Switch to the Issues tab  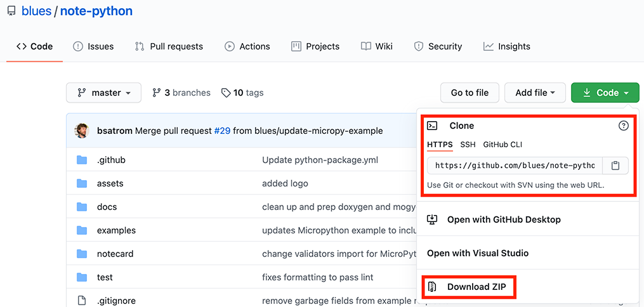(93, 46)
